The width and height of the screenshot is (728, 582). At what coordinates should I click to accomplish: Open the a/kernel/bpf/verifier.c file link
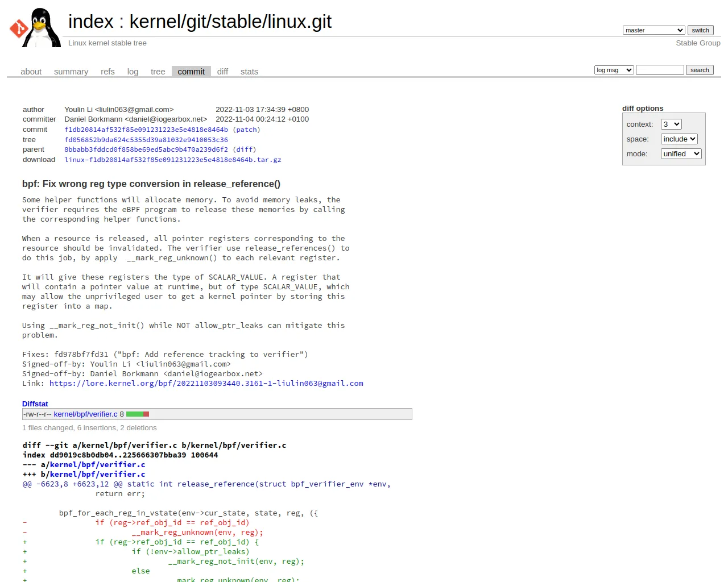pos(97,465)
